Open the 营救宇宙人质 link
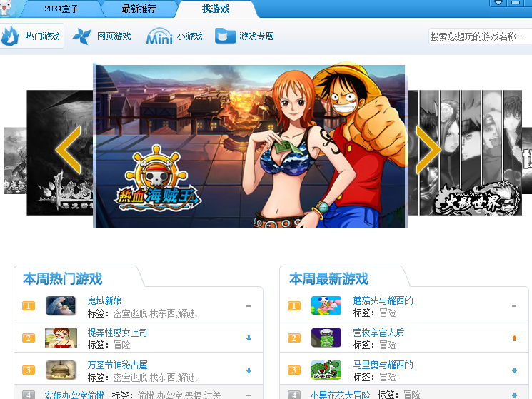The image size is (532, 399). (378, 333)
